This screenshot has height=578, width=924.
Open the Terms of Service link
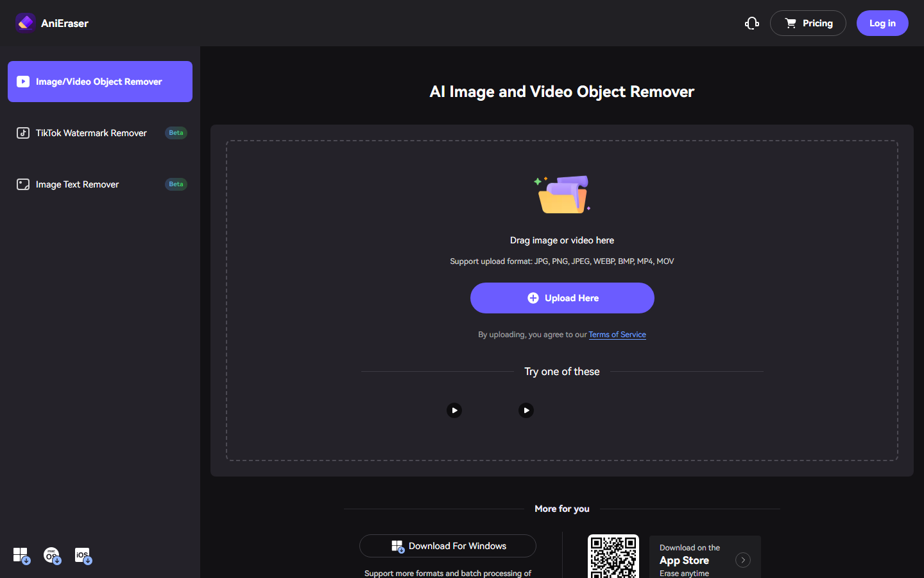pos(617,335)
